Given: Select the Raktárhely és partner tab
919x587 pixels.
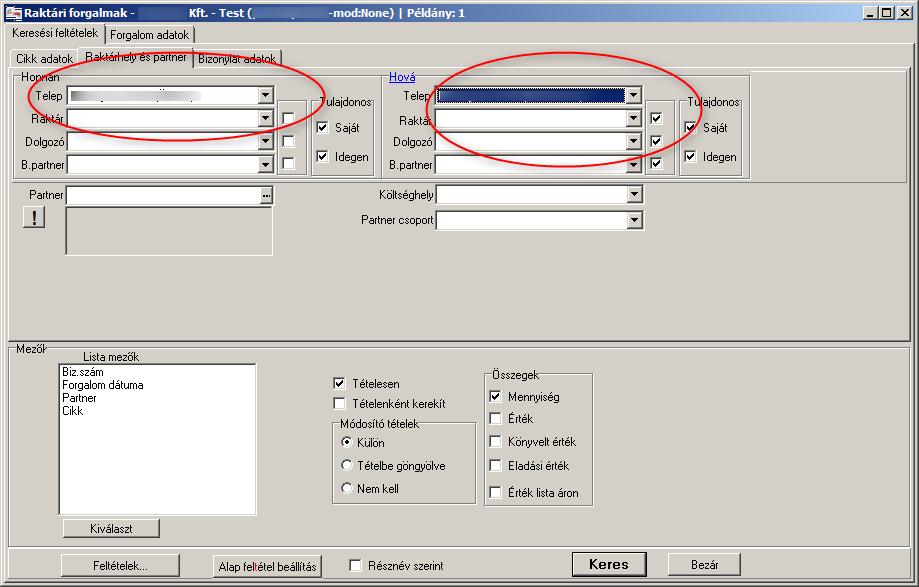Looking at the screenshot, I should tap(136, 57).
